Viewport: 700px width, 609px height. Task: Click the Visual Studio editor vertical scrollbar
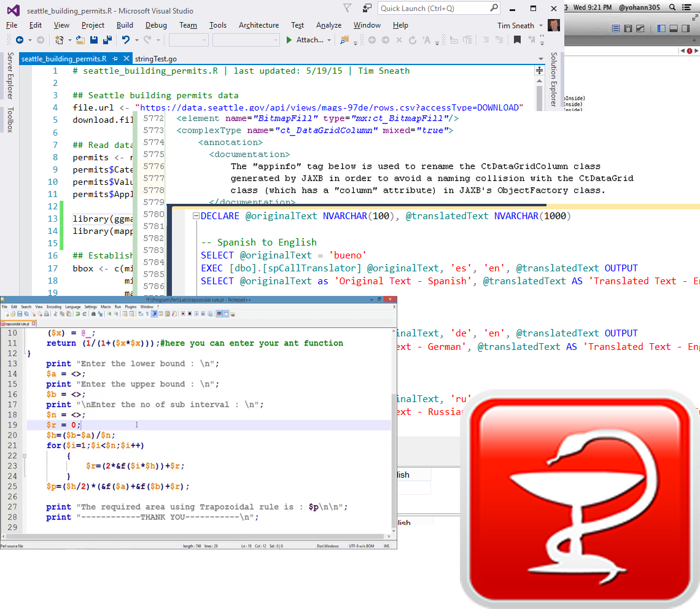click(x=539, y=94)
